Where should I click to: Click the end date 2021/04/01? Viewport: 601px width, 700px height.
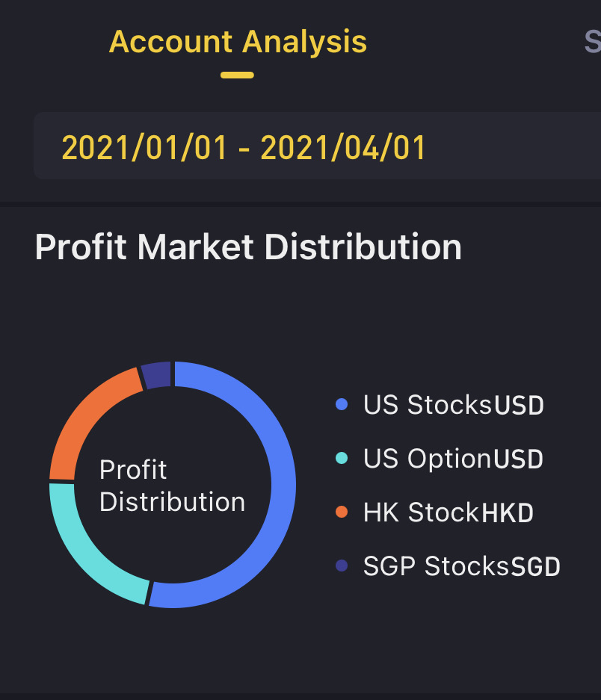click(x=343, y=148)
